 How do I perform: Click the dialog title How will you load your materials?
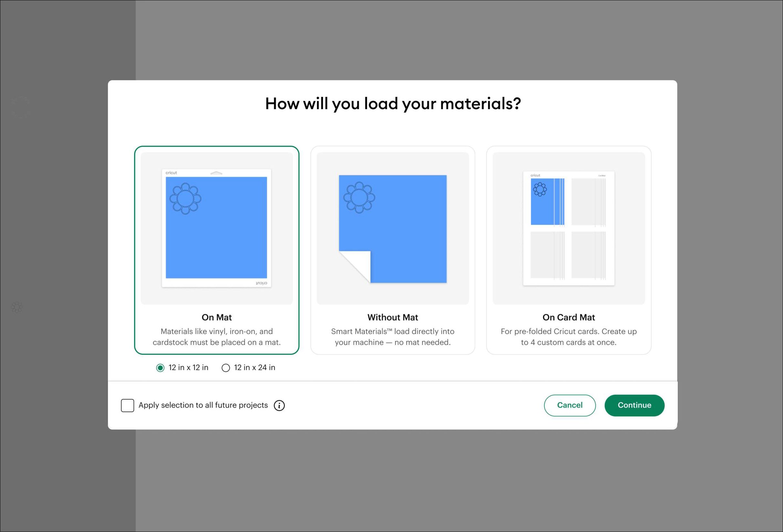pos(392,104)
